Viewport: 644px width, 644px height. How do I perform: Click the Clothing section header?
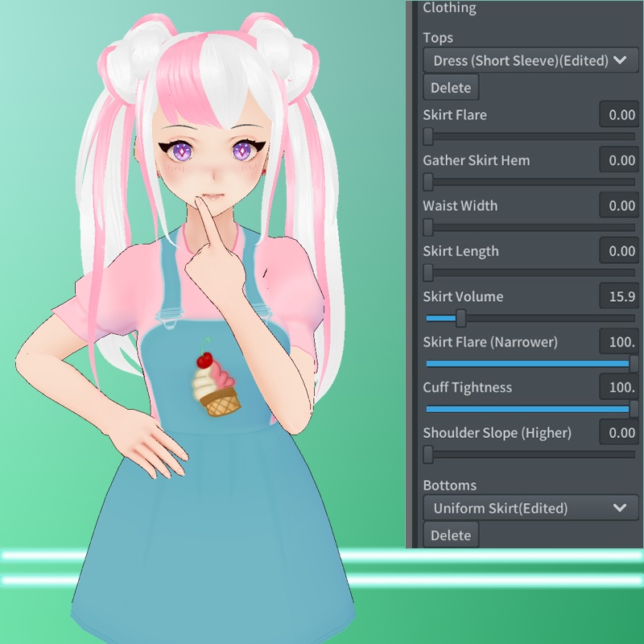point(449,8)
